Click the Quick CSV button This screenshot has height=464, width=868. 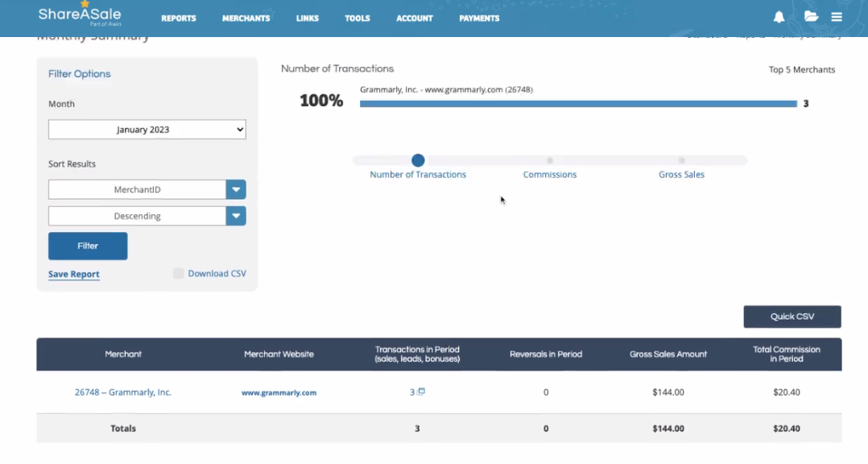792,317
